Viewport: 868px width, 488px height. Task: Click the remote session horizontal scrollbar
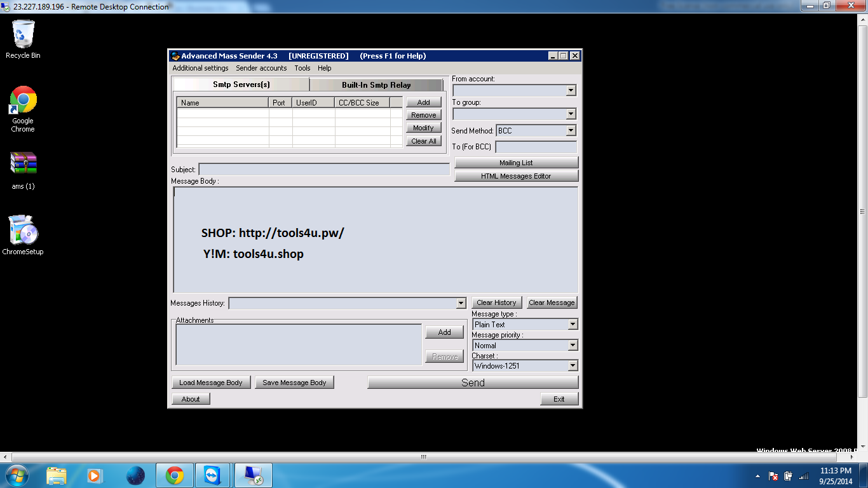(424, 457)
